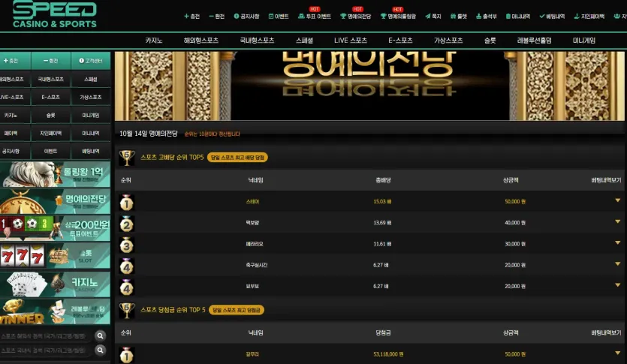Select 스페셜 in main navigation
This screenshot has width=627, height=364.
pos(304,41)
